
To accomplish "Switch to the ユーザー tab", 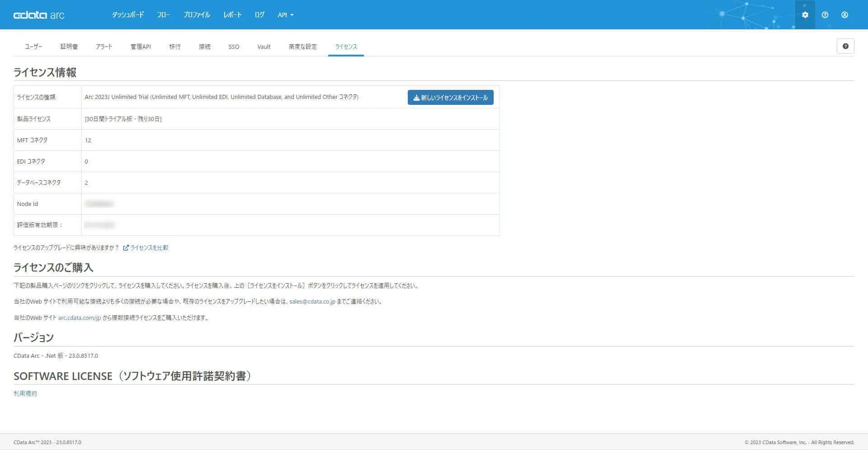I will (33, 47).
